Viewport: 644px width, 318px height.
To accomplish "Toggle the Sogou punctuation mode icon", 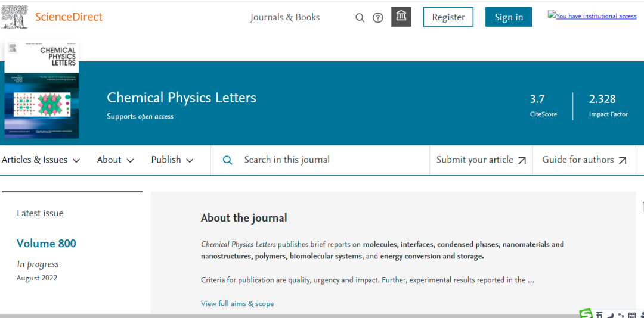I will [621, 315].
